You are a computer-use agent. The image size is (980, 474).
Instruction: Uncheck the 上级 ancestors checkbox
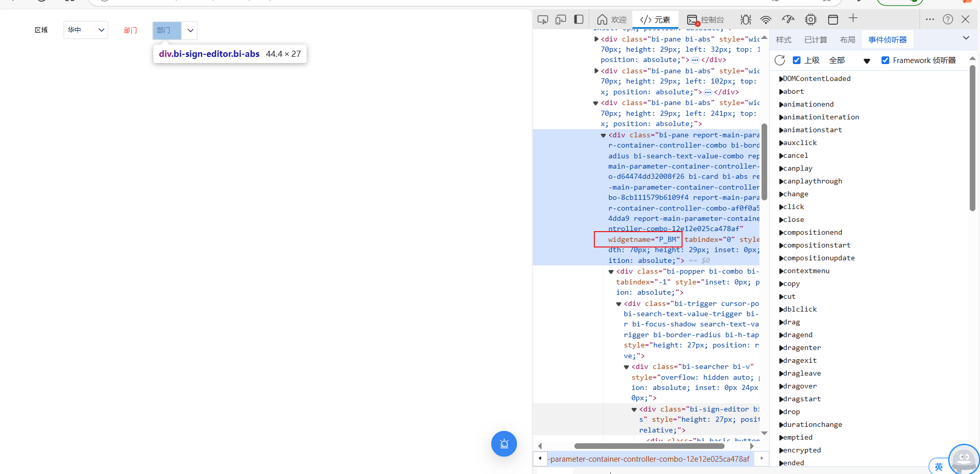point(796,60)
